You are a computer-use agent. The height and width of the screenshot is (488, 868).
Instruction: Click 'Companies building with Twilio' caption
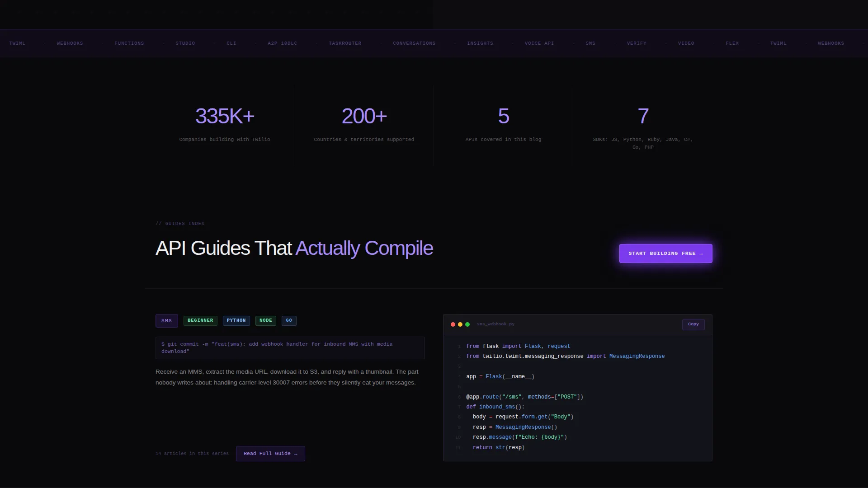(x=225, y=140)
